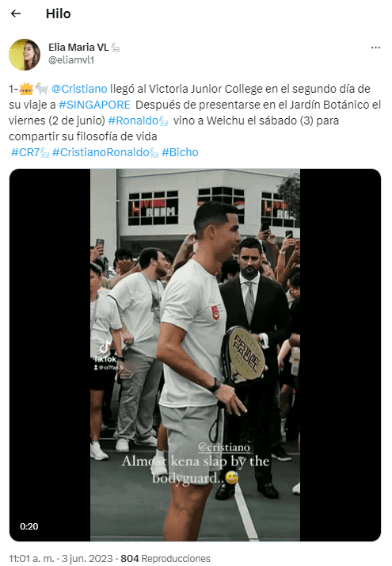Click the @cristiano tag overlay in video
392x566 pixels.
click(224, 448)
